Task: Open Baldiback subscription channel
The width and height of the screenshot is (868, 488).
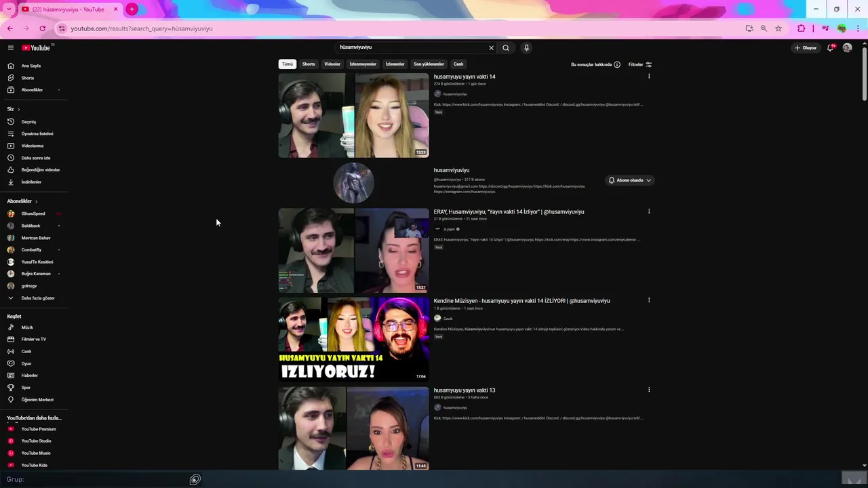Action: [x=34, y=226]
